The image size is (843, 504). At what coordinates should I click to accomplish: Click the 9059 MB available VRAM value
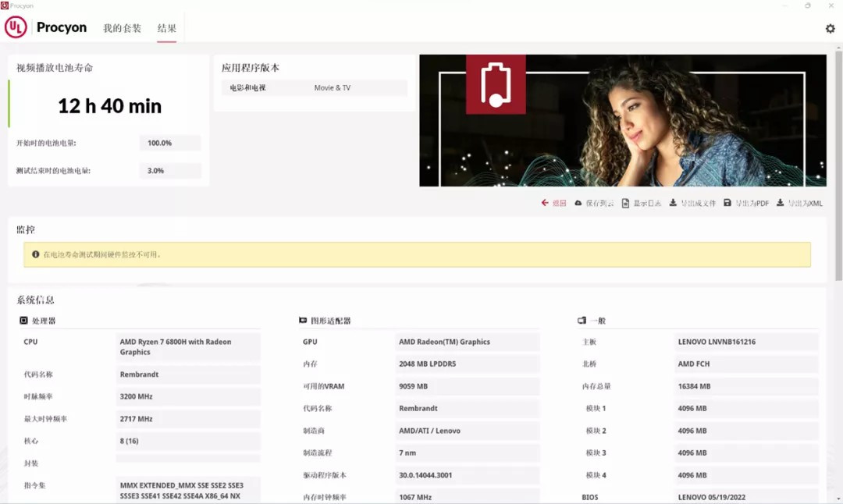[468, 386]
